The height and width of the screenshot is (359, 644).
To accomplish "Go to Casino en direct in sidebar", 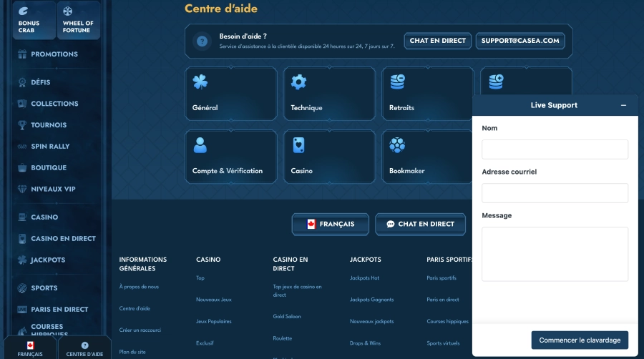I will (63, 238).
